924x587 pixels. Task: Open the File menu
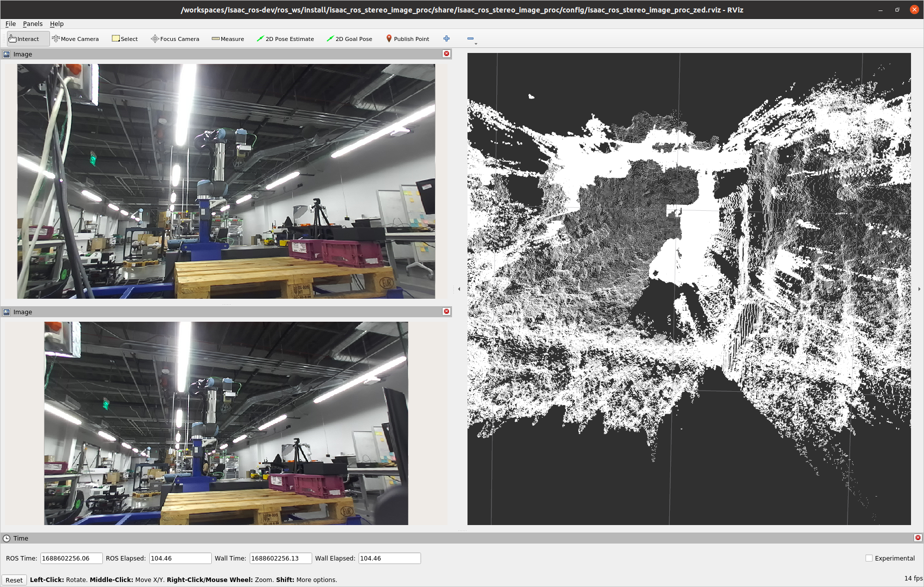pyautogui.click(x=10, y=23)
